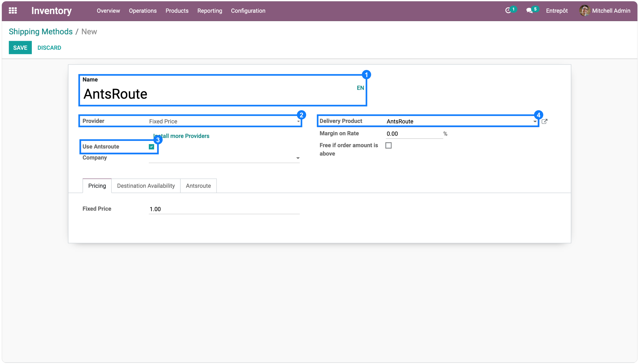Enable Free if order amount is above
Viewport: 639px width, 364px height.
388,145
